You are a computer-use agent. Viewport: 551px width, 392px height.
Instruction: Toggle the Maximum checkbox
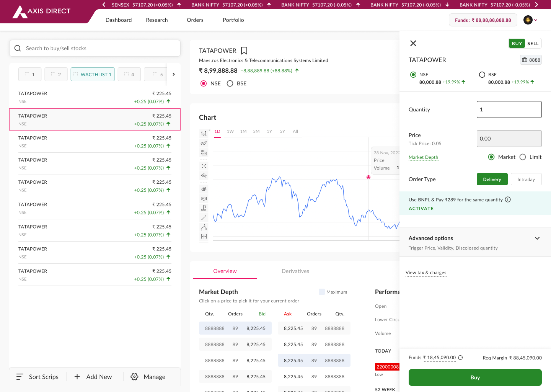click(322, 292)
